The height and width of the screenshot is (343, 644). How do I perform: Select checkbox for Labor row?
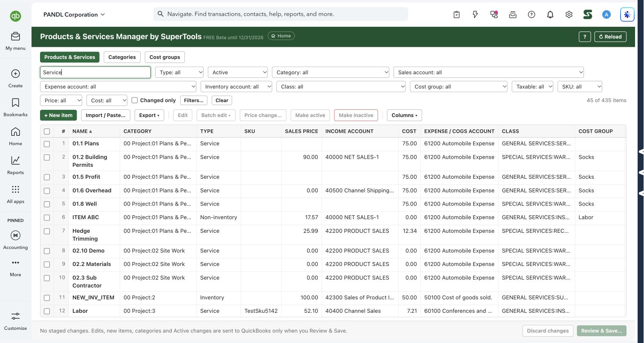click(47, 311)
